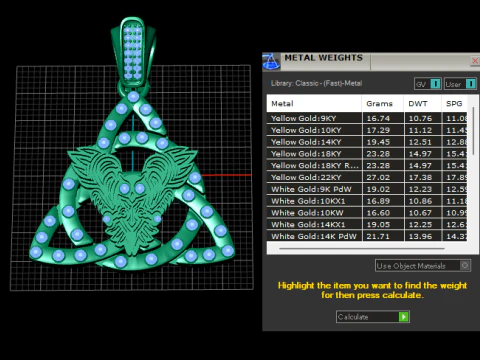Viewport: 480px width, 360px height.
Task: Toggle the User library switch
Action: [x=471, y=84]
